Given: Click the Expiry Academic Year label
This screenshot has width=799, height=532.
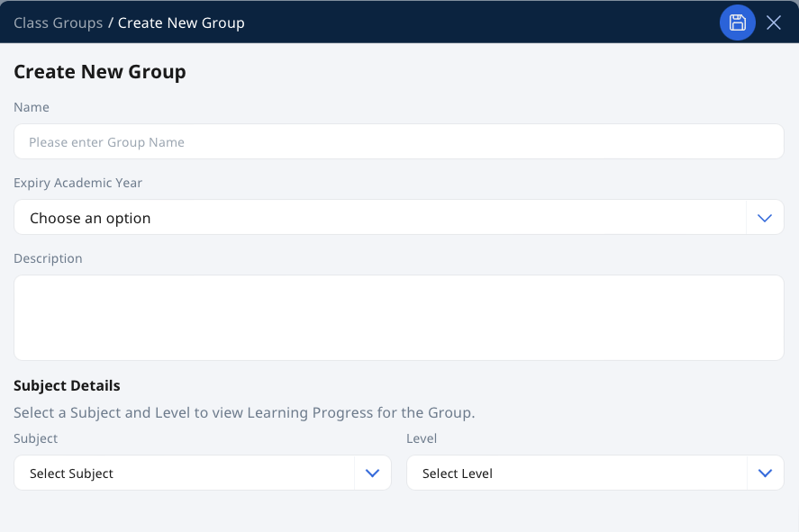Looking at the screenshot, I should point(78,183).
